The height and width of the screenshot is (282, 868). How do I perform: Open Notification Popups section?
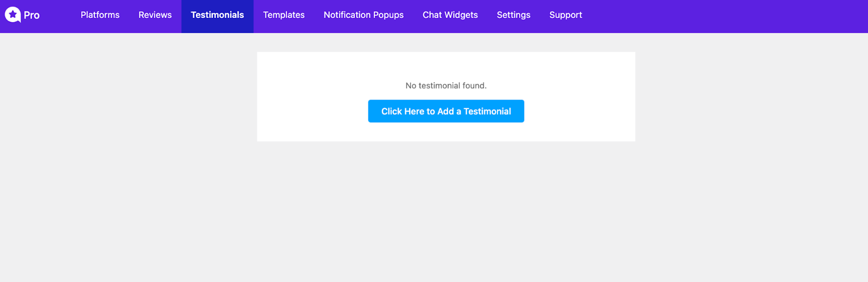(x=363, y=15)
